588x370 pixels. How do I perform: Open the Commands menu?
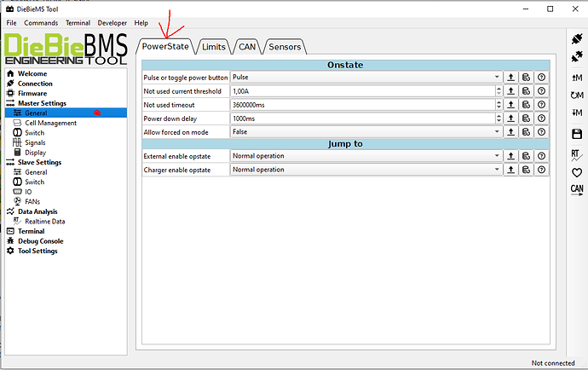pyautogui.click(x=41, y=22)
